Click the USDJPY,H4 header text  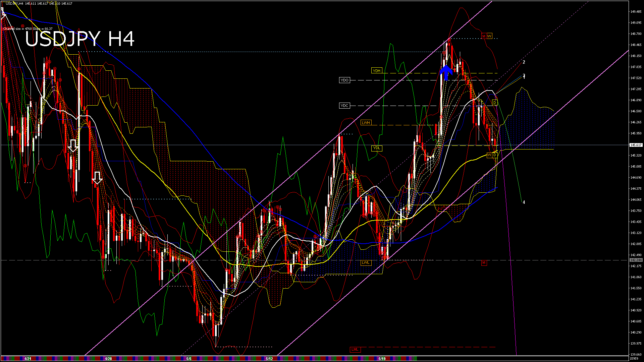point(14,3)
